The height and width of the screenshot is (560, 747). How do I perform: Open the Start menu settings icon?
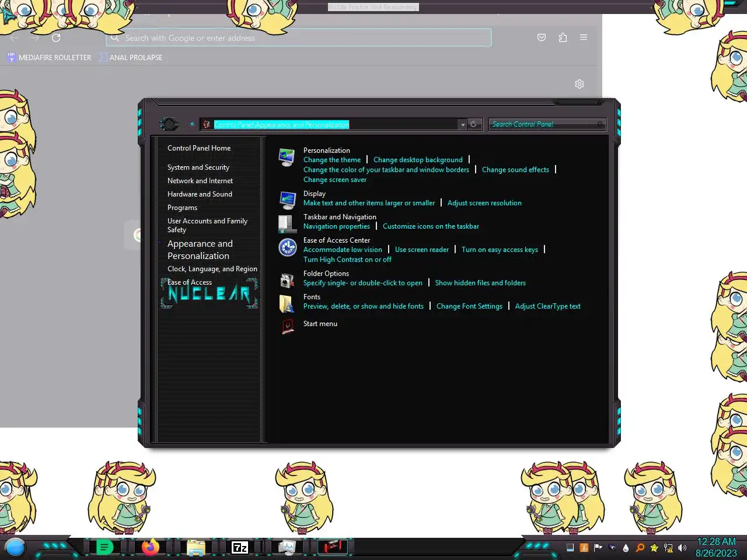(287, 326)
